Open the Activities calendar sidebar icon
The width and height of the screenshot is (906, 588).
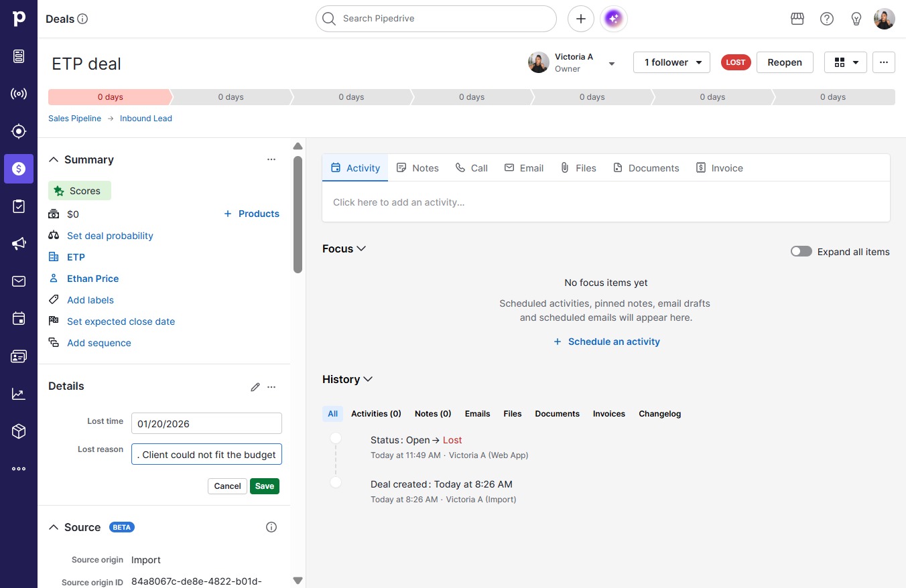19,319
